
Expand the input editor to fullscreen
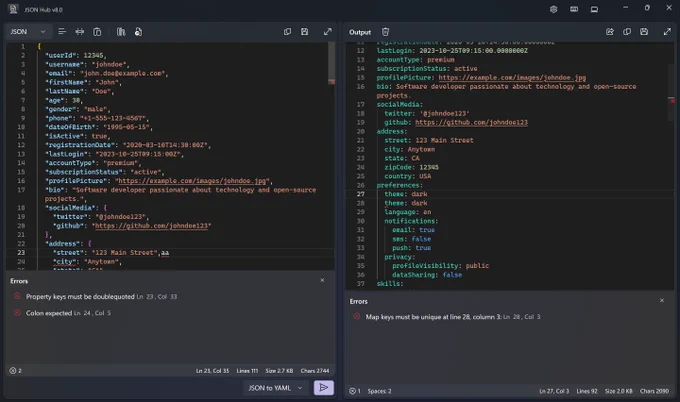[x=328, y=32]
